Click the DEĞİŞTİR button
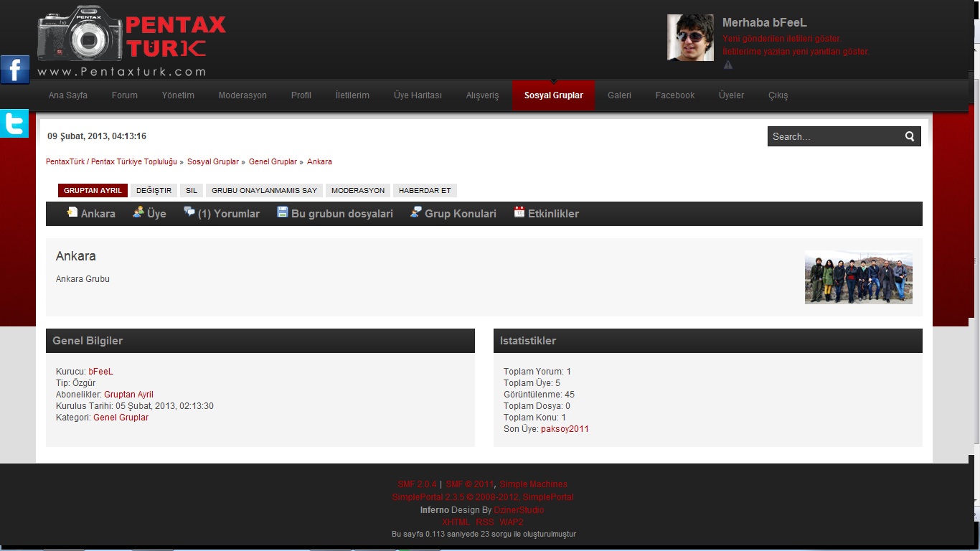This screenshot has width=980, height=551. 154,191
